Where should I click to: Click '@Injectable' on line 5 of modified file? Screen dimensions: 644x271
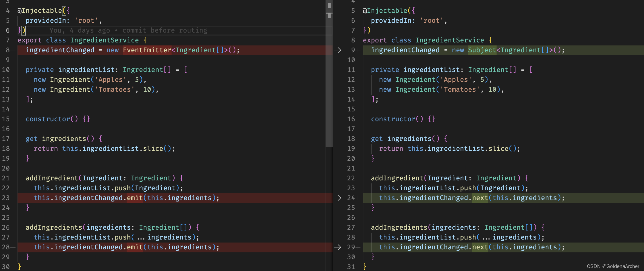pyautogui.click(x=385, y=11)
